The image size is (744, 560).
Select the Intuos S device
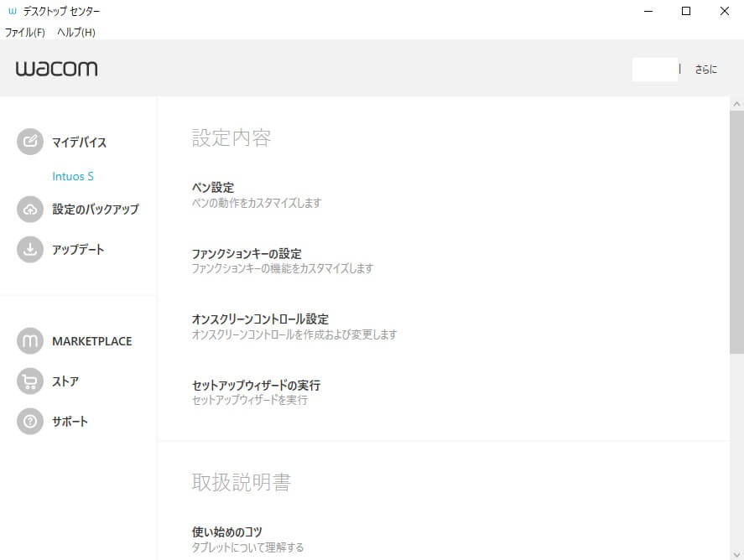pos(73,176)
